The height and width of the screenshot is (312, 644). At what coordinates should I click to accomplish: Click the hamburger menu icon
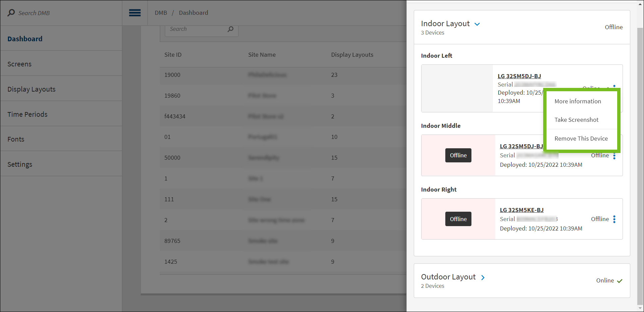click(x=135, y=13)
